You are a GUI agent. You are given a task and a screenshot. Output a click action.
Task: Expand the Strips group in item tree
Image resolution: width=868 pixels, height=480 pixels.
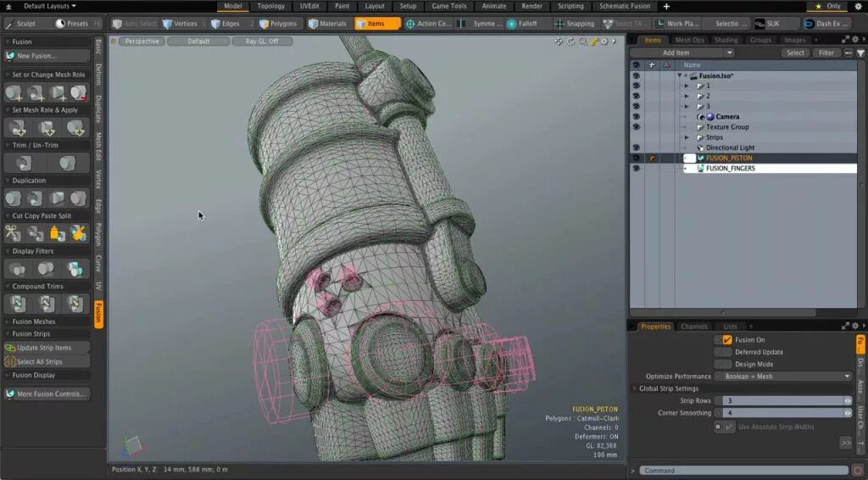(x=687, y=137)
